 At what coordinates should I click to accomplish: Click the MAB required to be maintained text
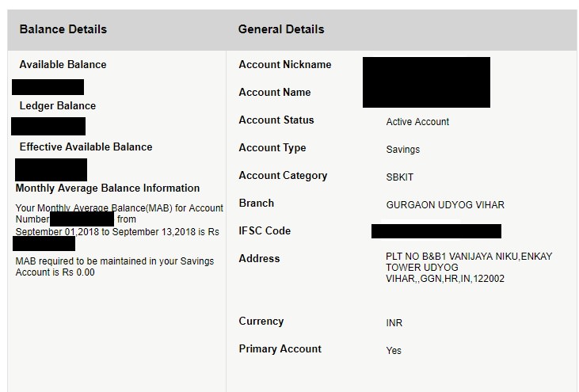(x=114, y=267)
